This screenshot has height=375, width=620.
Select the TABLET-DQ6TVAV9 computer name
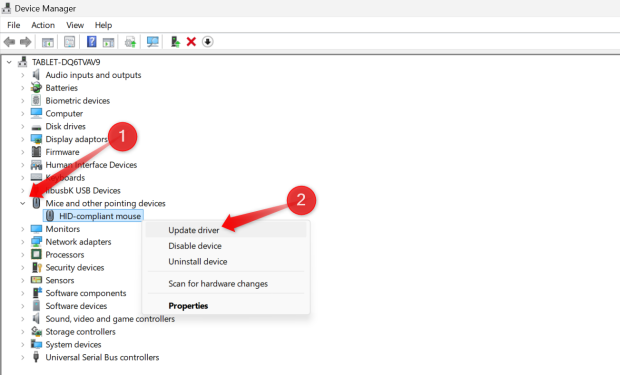pyautogui.click(x=66, y=62)
